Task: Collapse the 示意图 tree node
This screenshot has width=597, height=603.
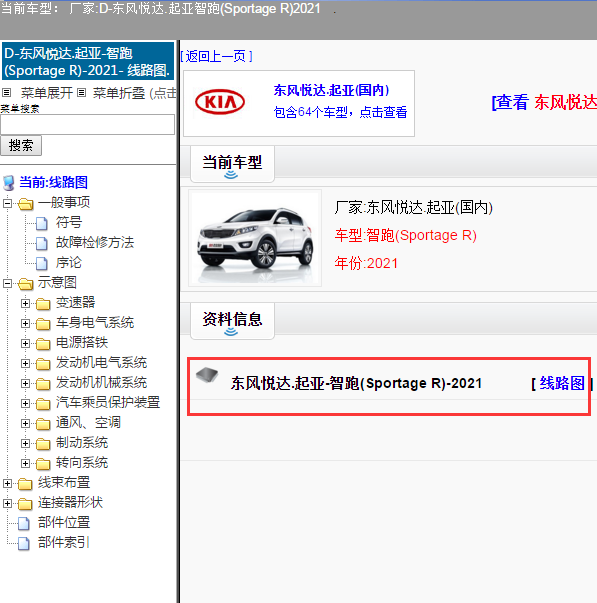Action: pyautogui.click(x=7, y=283)
